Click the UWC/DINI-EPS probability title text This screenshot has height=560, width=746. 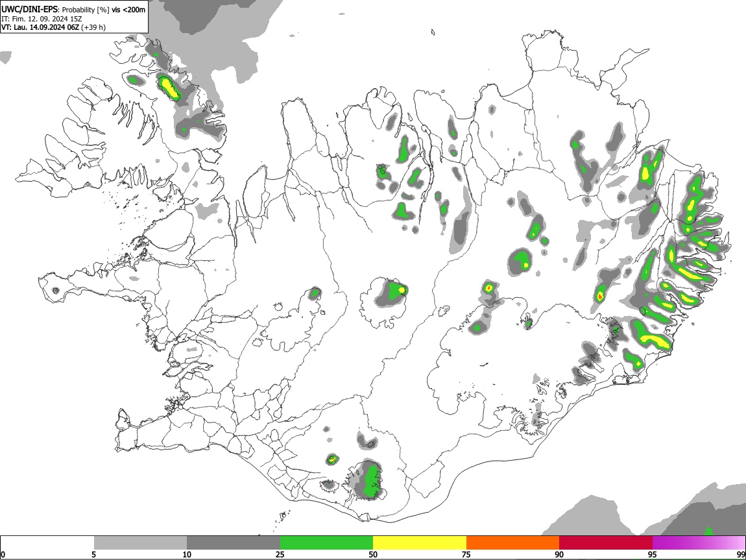pos(73,10)
